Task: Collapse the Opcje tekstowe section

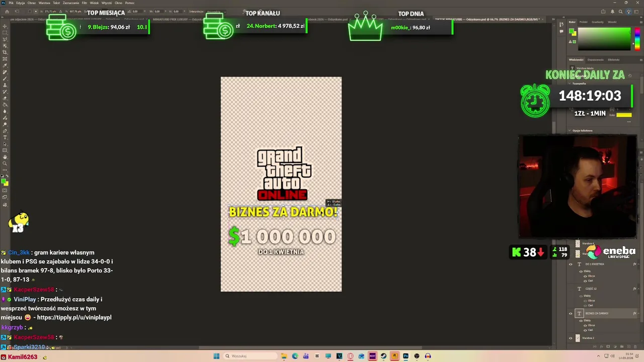Action: (570, 130)
